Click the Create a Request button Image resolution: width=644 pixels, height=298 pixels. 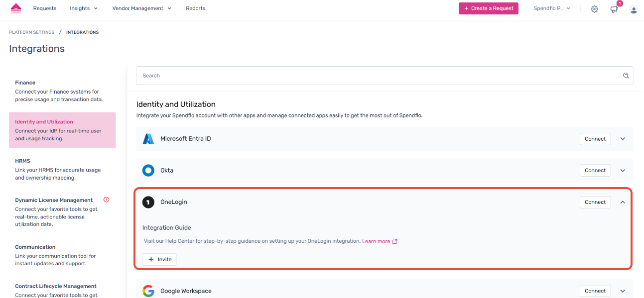click(488, 8)
